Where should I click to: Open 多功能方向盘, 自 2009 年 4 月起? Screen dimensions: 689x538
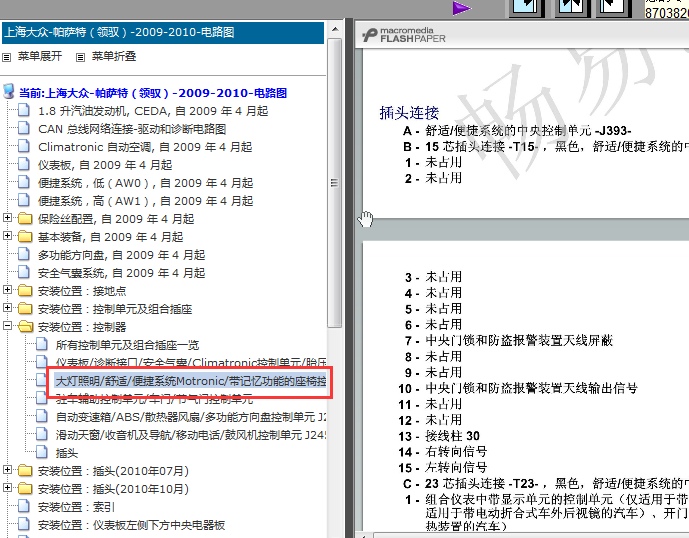pos(121,255)
